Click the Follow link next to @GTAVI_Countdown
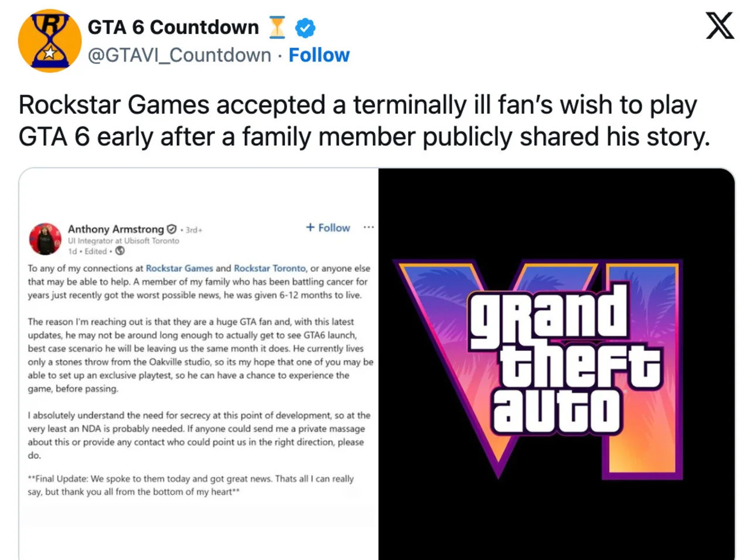This screenshot has width=750, height=560. coord(319,55)
